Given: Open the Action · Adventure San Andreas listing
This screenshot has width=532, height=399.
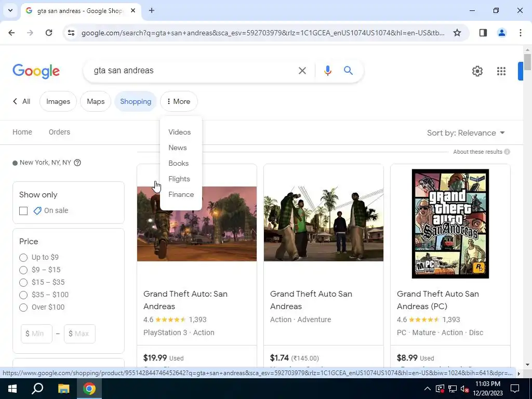Looking at the screenshot, I should (311, 300).
